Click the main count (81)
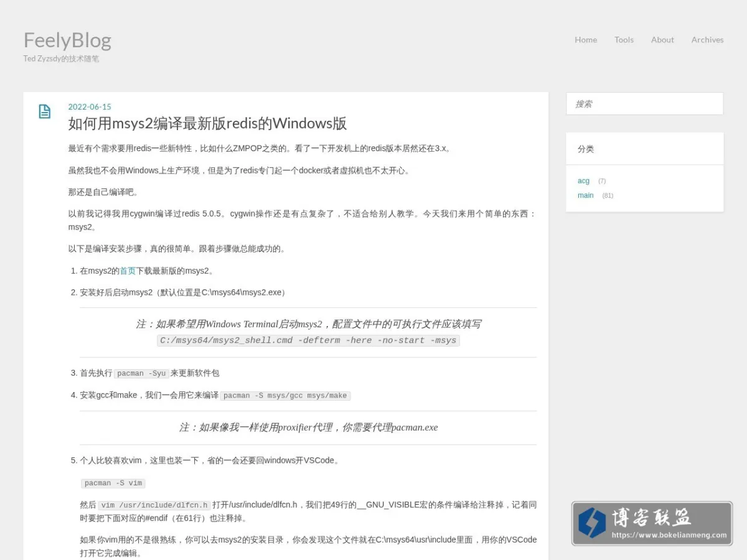The image size is (747, 560). click(608, 195)
